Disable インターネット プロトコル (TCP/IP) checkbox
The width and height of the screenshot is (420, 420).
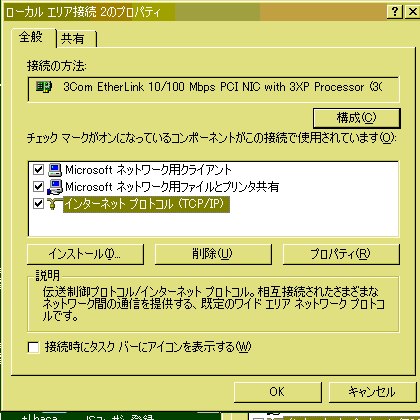pos(39,203)
